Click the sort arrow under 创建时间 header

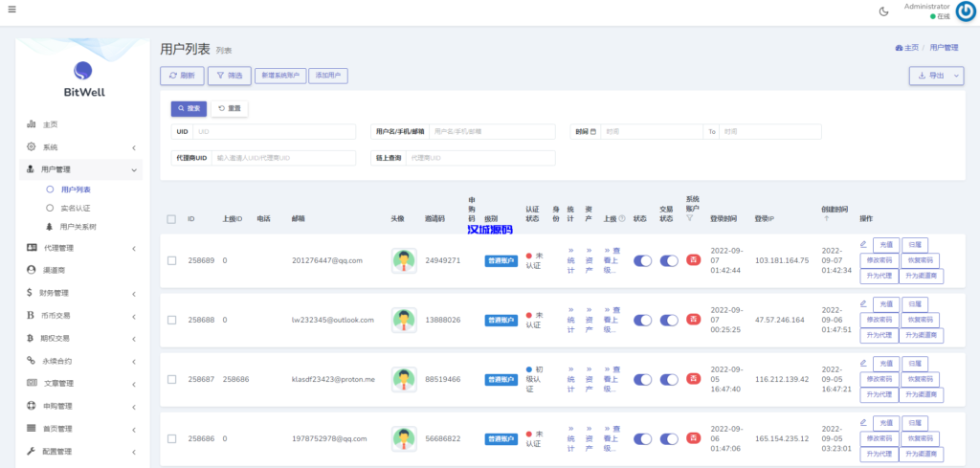825,219
